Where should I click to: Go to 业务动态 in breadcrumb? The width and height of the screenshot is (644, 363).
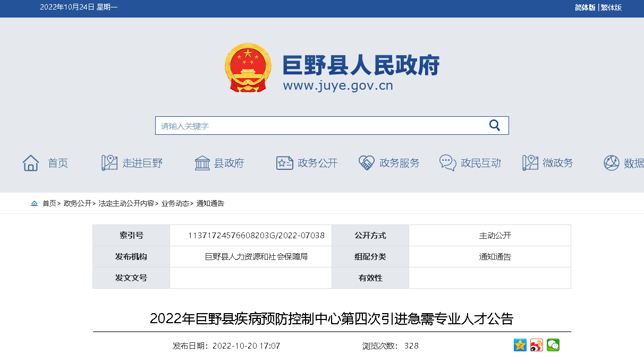(175, 203)
